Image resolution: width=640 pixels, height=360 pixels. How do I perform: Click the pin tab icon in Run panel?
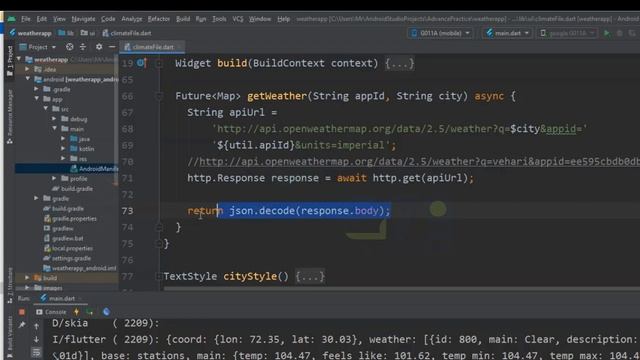(22, 325)
